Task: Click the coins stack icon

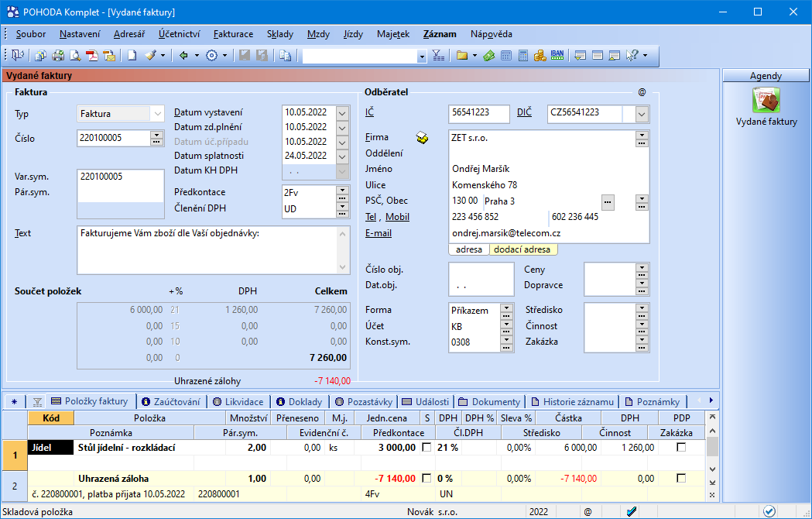Action: (x=540, y=56)
